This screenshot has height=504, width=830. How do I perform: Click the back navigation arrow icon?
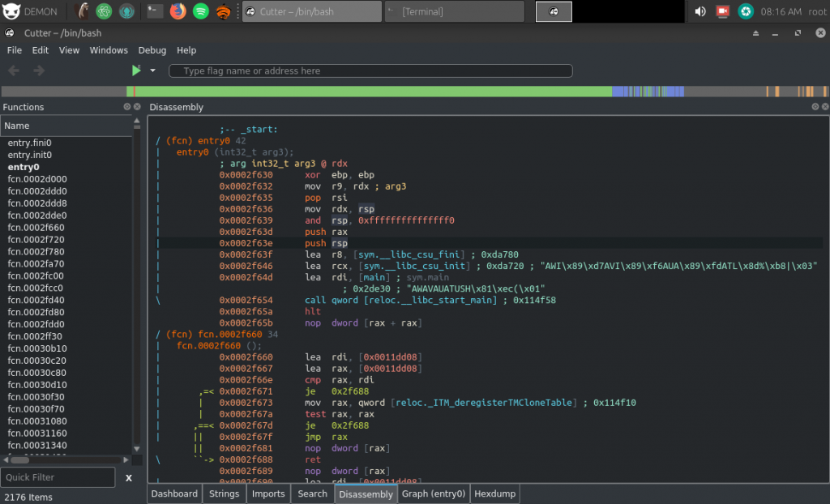click(x=13, y=70)
